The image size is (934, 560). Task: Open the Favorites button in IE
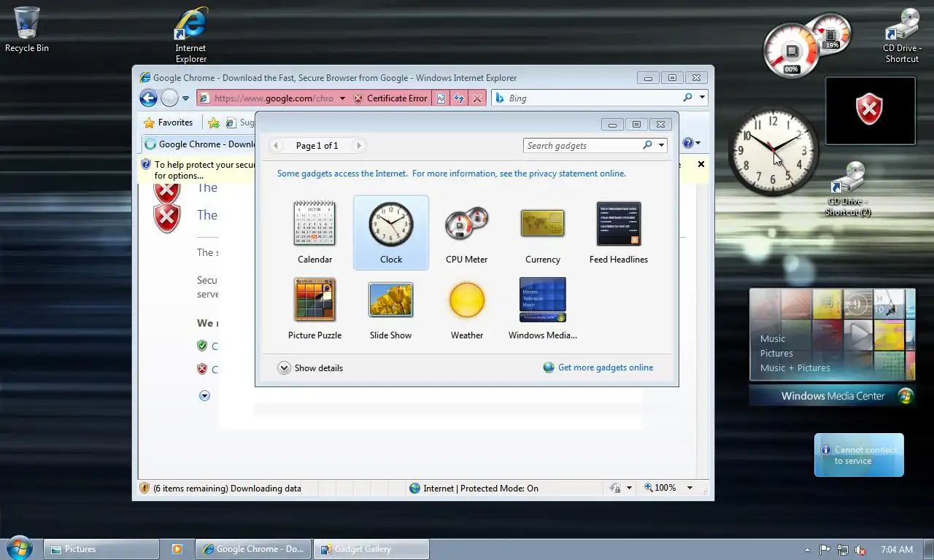click(169, 122)
